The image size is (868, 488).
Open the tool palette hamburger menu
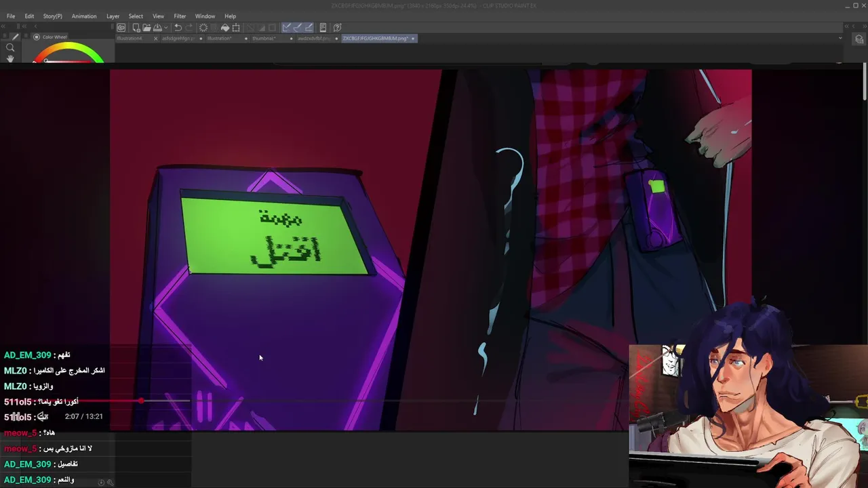click(x=5, y=37)
